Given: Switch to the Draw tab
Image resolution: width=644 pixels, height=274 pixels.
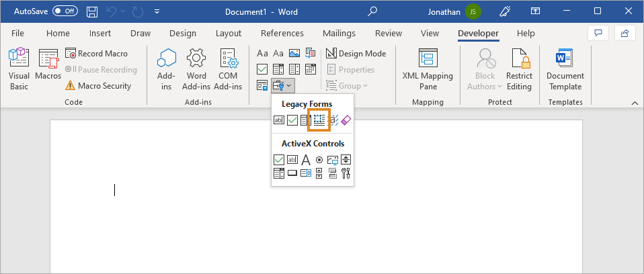Looking at the screenshot, I should click(x=140, y=33).
